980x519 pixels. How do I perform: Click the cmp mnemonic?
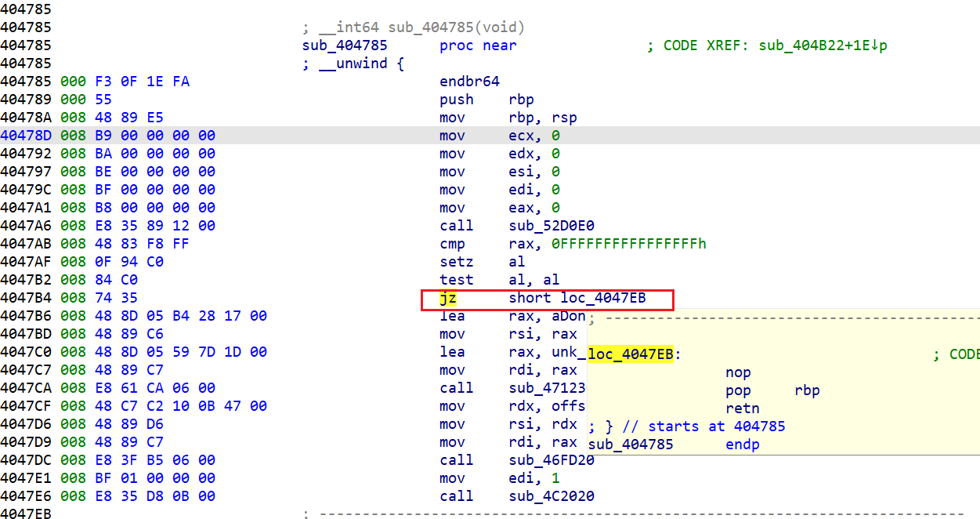452,244
